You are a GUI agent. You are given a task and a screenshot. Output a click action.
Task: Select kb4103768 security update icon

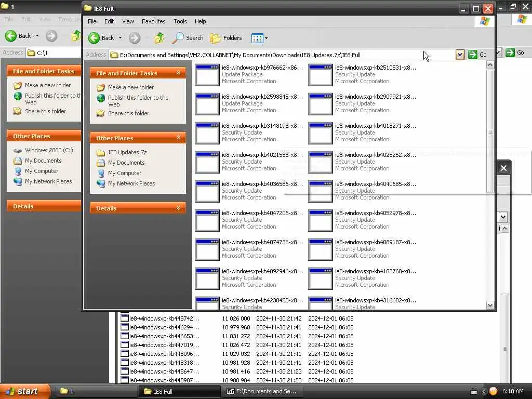pos(320,279)
